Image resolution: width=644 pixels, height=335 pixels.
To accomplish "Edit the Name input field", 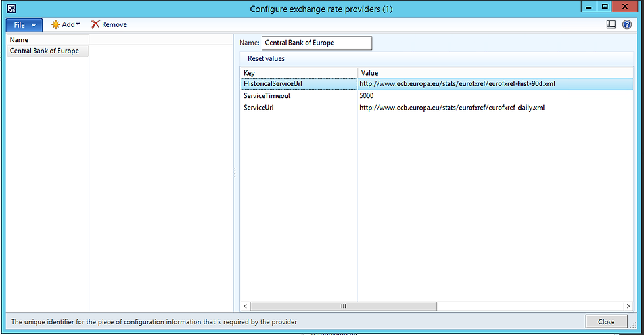I will [317, 43].
